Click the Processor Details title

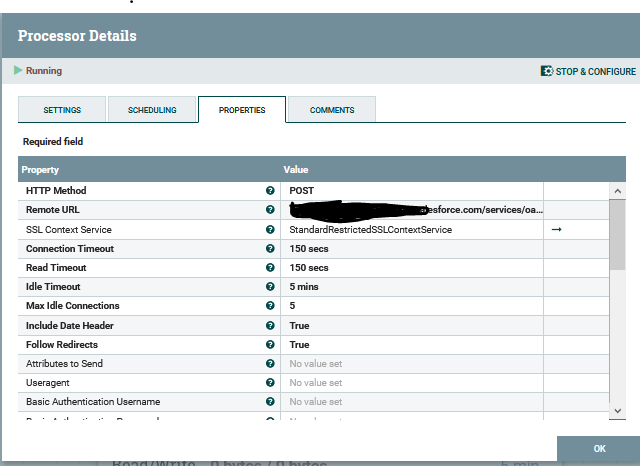tap(77, 36)
